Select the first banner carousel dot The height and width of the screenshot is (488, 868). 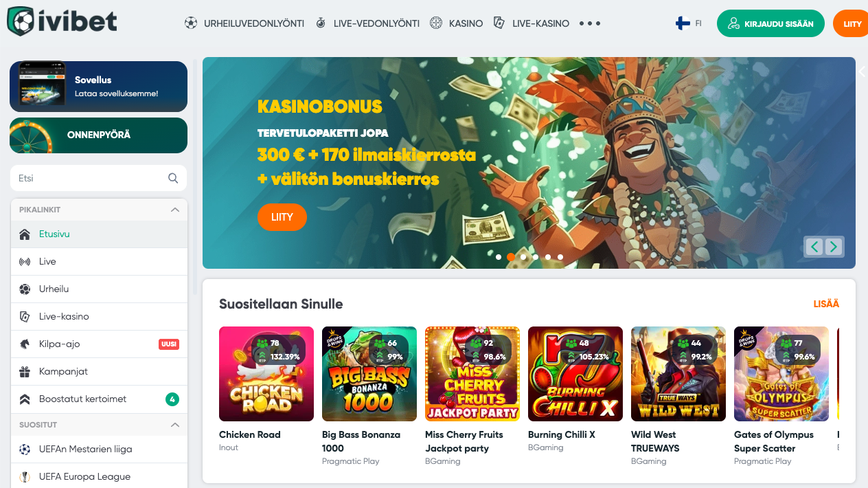pos(499,257)
